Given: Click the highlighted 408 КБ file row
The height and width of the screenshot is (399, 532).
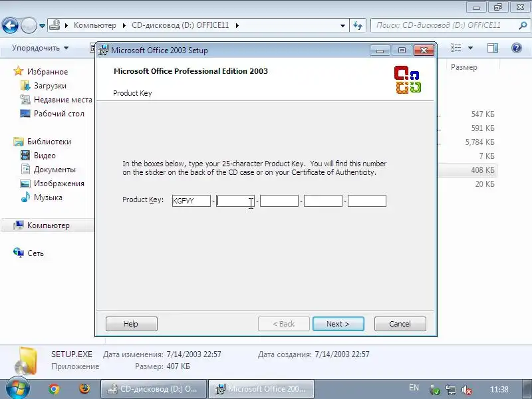Looking at the screenshot, I should [x=467, y=170].
